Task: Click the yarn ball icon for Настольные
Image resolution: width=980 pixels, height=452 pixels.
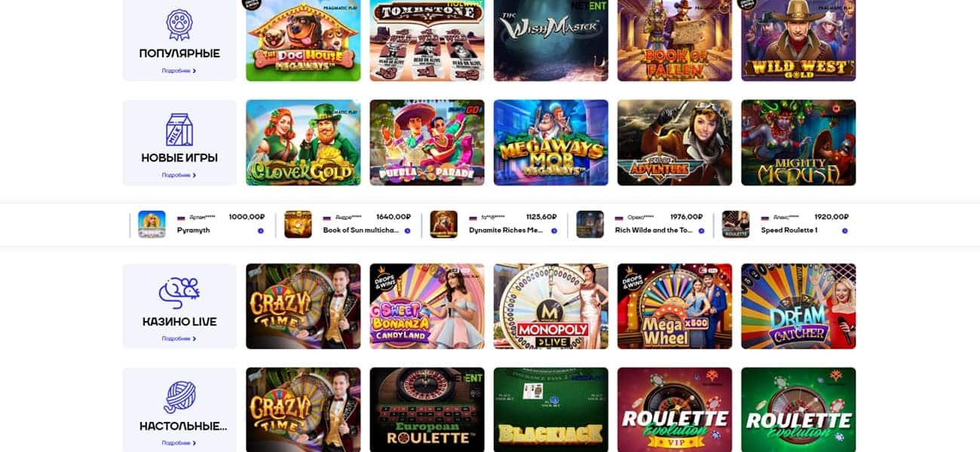Action: coord(179,397)
